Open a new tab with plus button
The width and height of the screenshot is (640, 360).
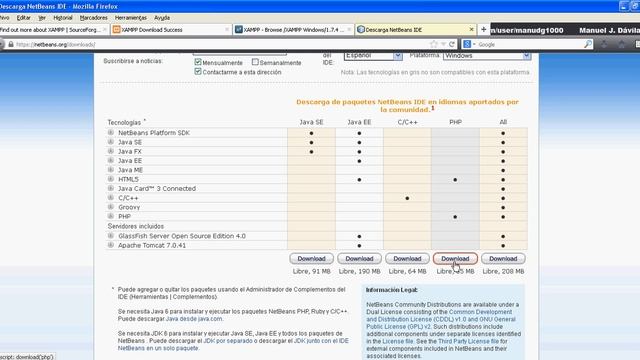[x=484, y=29]
